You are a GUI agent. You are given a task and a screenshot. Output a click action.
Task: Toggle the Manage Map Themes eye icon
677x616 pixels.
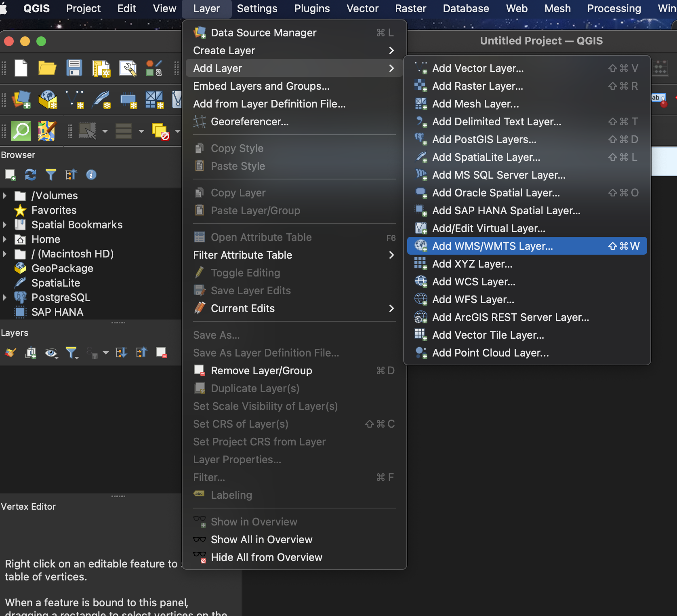pyautogui.click(x=51, y=353)
